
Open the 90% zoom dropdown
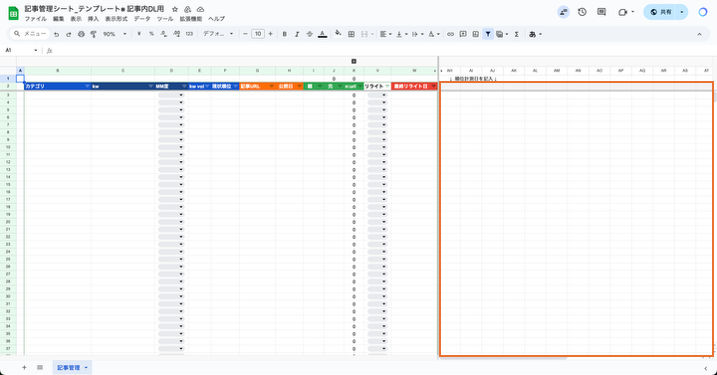(114, 34)
